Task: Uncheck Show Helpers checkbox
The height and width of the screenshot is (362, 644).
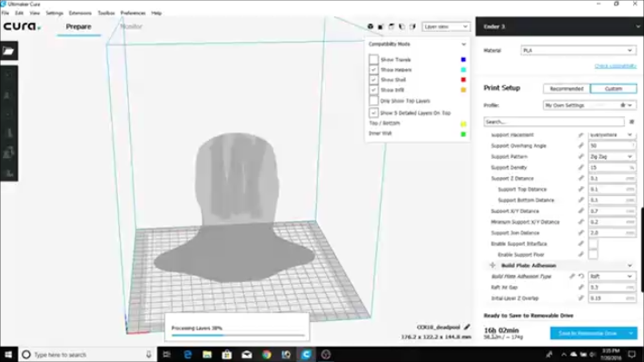Action: [x=373, y=70]
